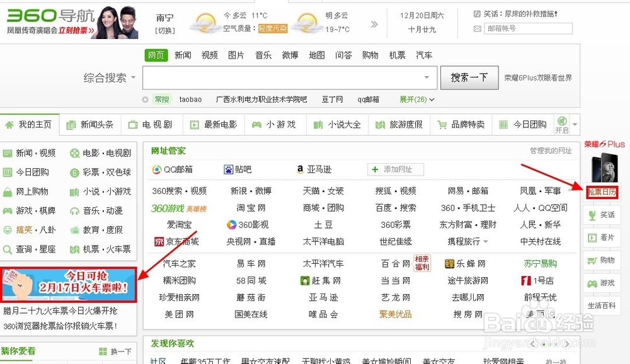This screenshot has height=364, width=630.
Task: Open 360影视 with colorful icon
Action: (248, 225)
